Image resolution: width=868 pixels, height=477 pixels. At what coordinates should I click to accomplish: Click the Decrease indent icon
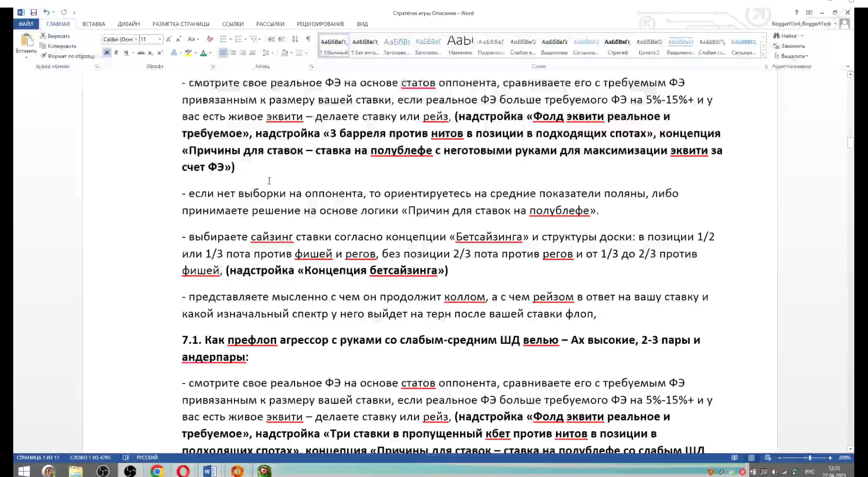271,39
